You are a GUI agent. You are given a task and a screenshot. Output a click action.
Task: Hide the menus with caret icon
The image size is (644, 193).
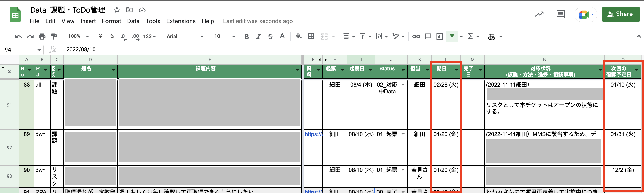[x=639, y=37]
